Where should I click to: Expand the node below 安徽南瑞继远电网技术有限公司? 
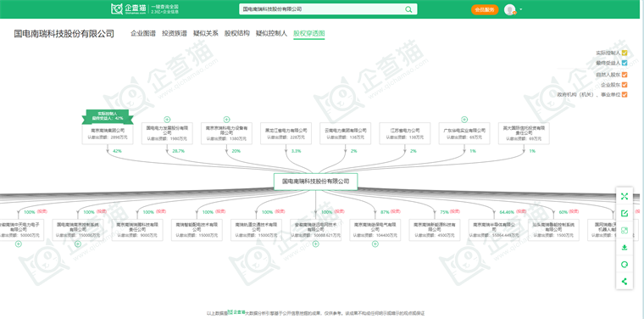[x=315, y=244]
